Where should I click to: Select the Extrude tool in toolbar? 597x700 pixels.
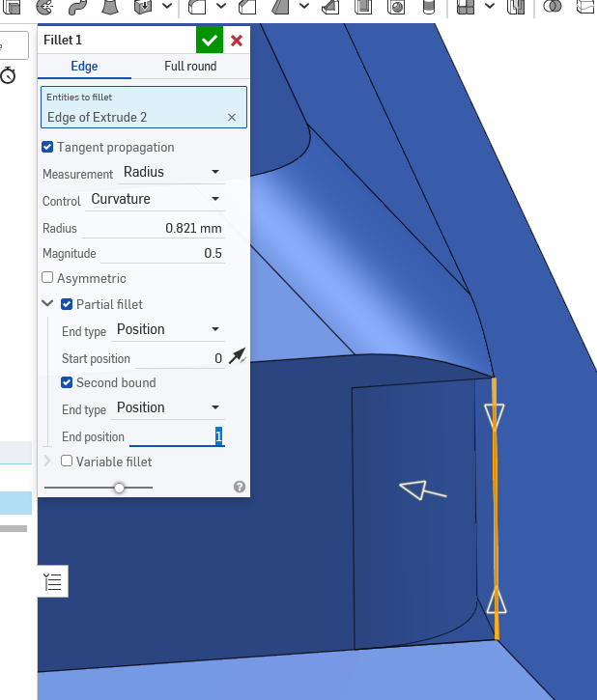pos(12,7)
